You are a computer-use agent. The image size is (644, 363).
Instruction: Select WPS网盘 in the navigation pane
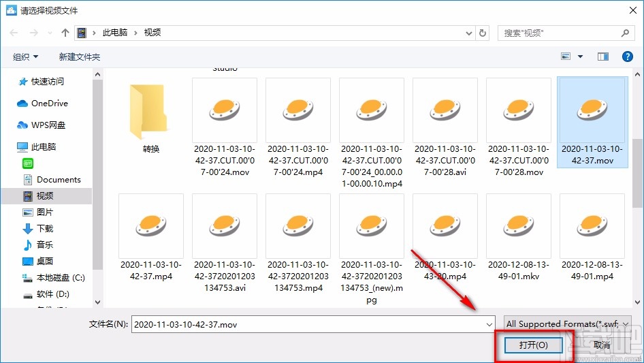41,125
